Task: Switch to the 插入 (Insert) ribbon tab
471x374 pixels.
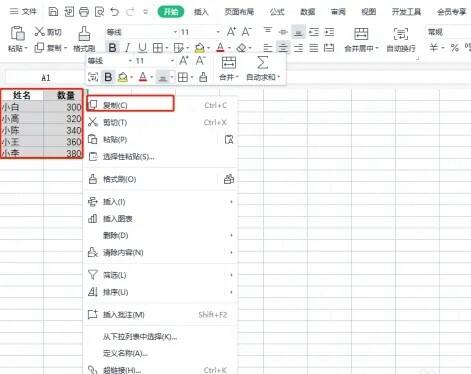Action: point(201,12)
